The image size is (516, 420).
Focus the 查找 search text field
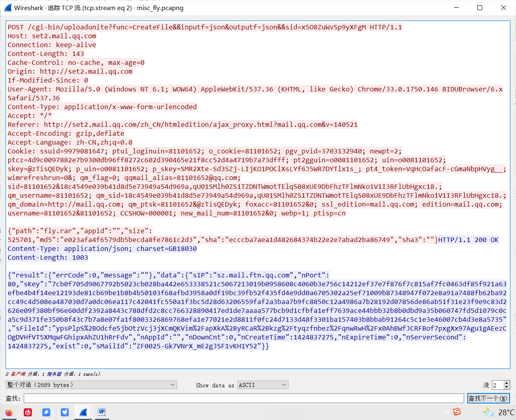tap(244, 398)
